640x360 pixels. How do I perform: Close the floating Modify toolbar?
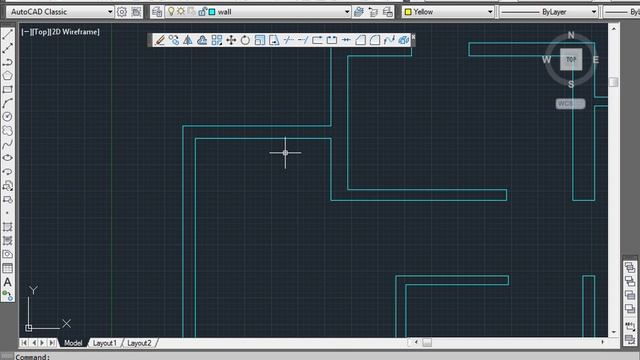(413, 37)
